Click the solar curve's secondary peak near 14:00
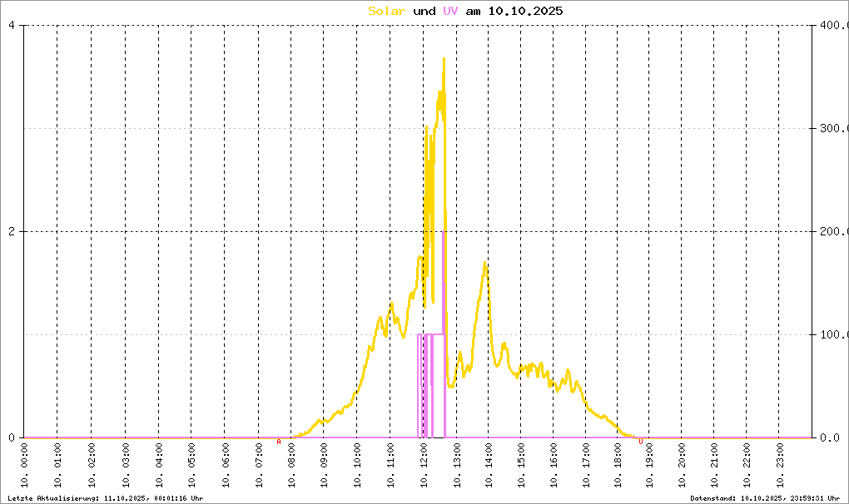The height and width of the screenshot is (504, 849). (484, 264)
